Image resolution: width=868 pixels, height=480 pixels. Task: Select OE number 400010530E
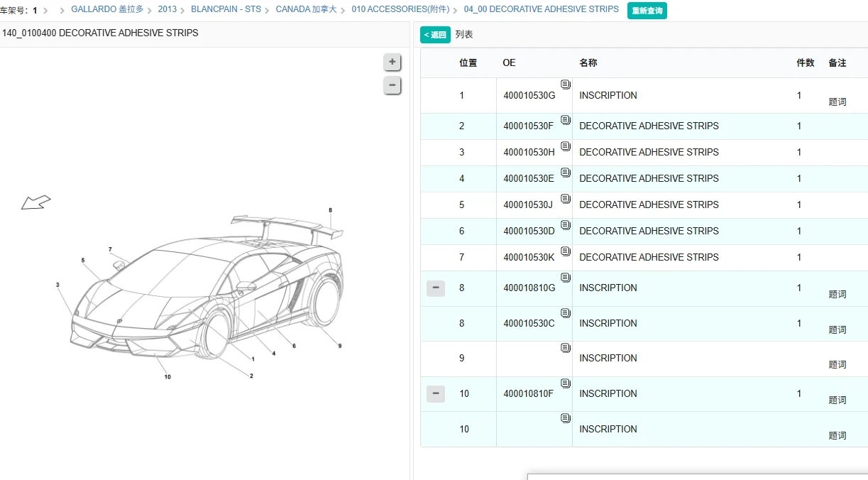pos(529,179)
